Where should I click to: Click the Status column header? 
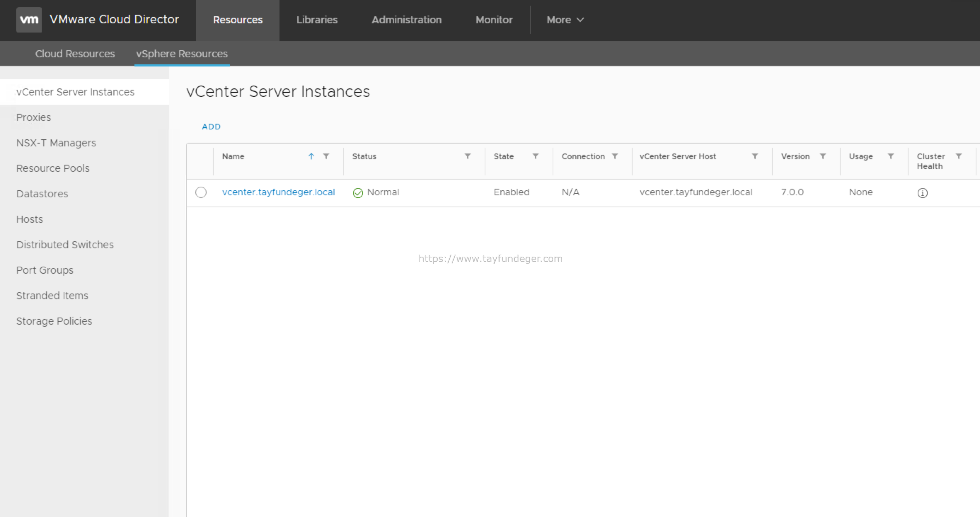coord(364,156)
